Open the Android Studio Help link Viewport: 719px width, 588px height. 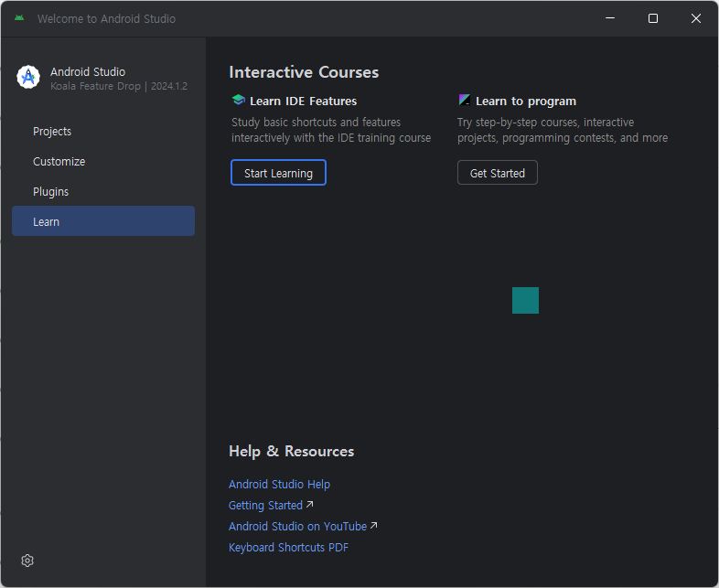279,485
